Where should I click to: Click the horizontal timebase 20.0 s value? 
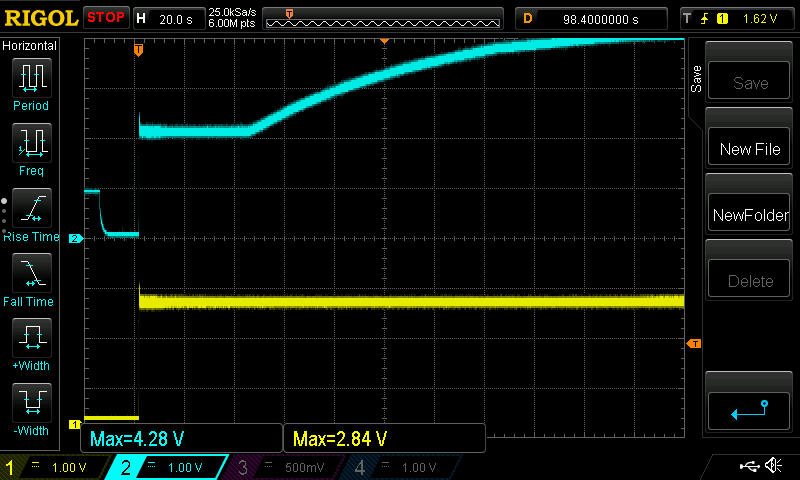pos(176,19)
